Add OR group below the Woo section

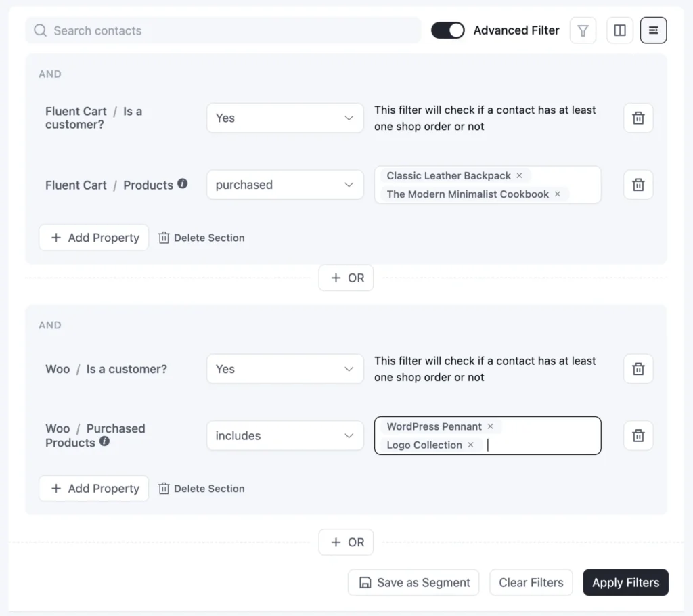coord(346,542)
